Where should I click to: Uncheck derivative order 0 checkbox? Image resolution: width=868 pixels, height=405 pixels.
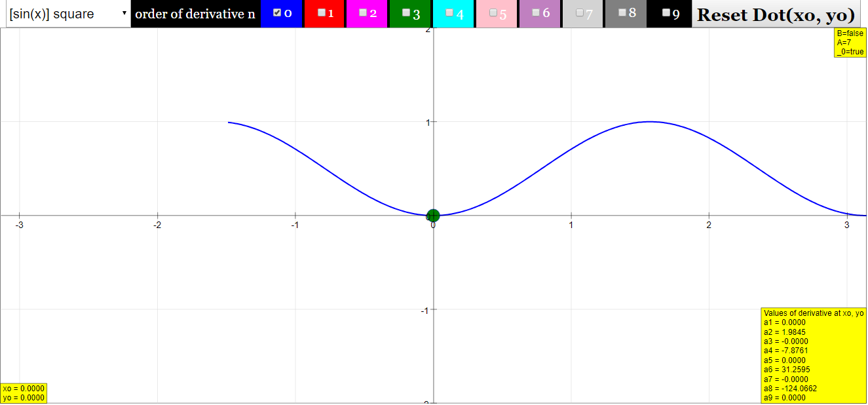[278, 13]
